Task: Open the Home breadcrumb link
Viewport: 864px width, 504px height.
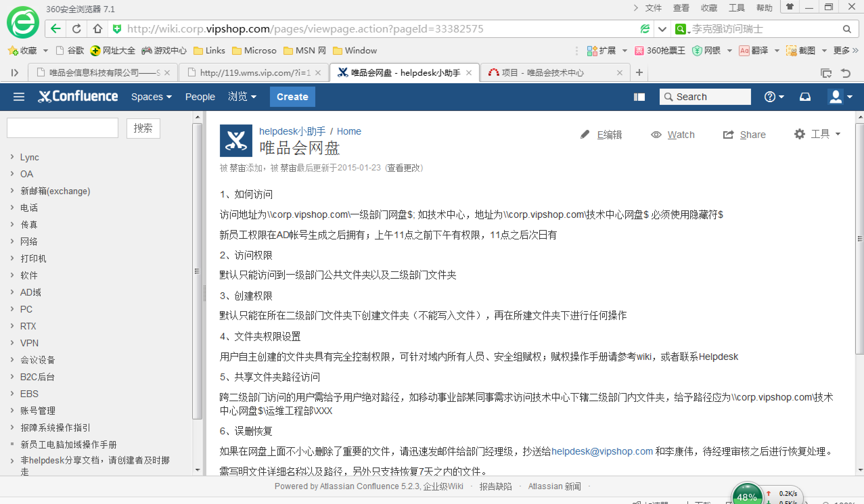Action: (x=349, y=131)
